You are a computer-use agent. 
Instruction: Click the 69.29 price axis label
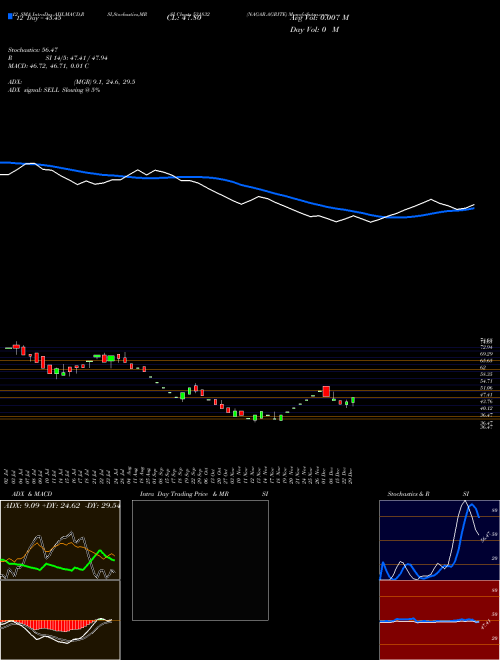(x=486, y=354)
